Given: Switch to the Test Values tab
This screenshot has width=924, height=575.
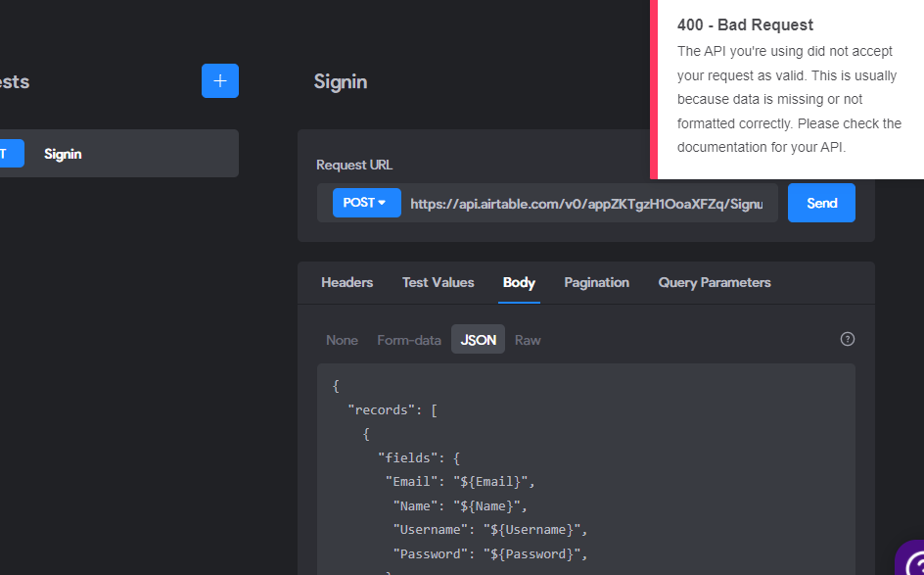Looking at the screenshot, I should 438,282.
